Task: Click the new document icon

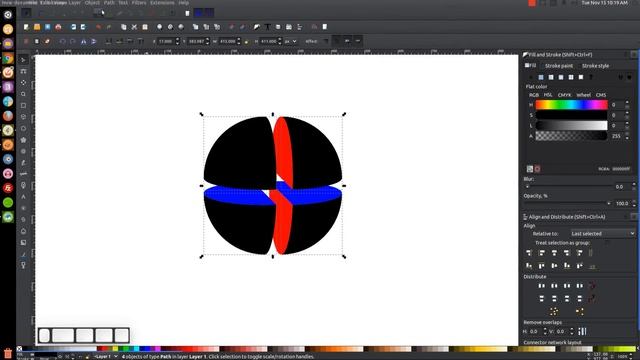Action: pos(26,27)
